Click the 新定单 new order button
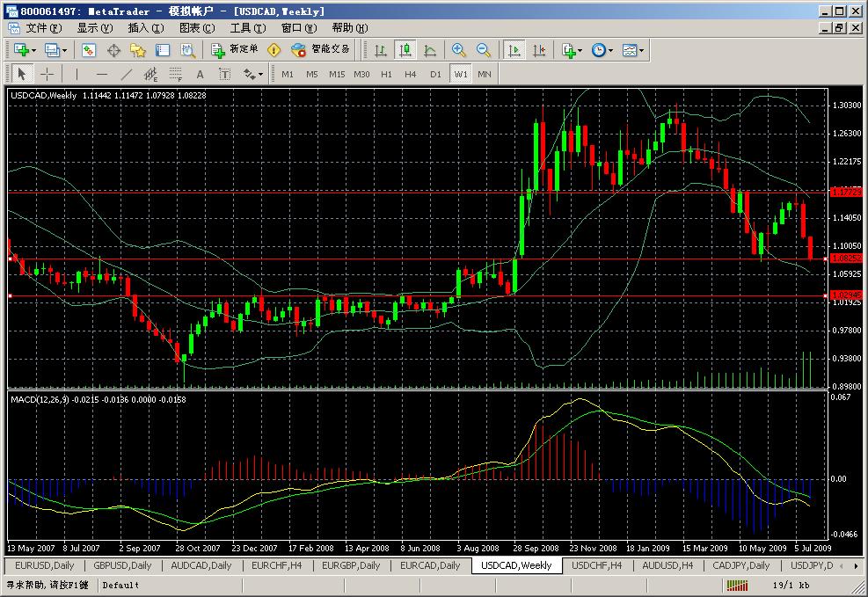This screenshot has width=868, height=597. (235, 50)
